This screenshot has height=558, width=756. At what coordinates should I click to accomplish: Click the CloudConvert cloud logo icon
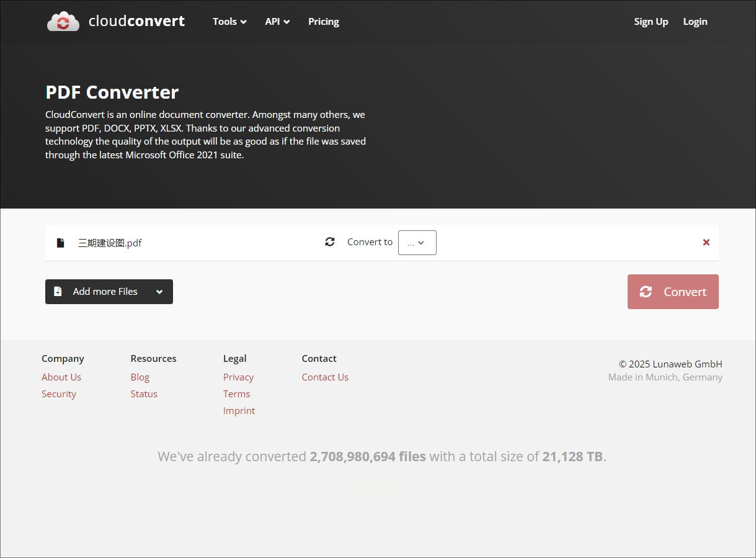(x=63, y=21)
